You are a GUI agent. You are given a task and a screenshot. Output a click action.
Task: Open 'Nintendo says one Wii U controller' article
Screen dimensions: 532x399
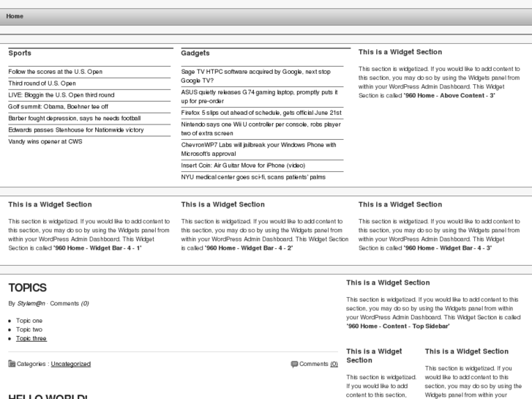click(261, 129)
